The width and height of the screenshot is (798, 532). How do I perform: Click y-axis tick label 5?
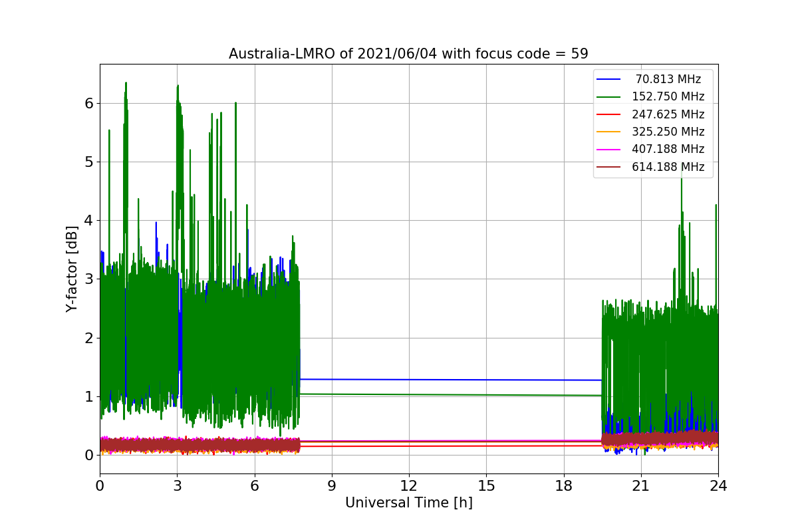(x=88, y=162)
